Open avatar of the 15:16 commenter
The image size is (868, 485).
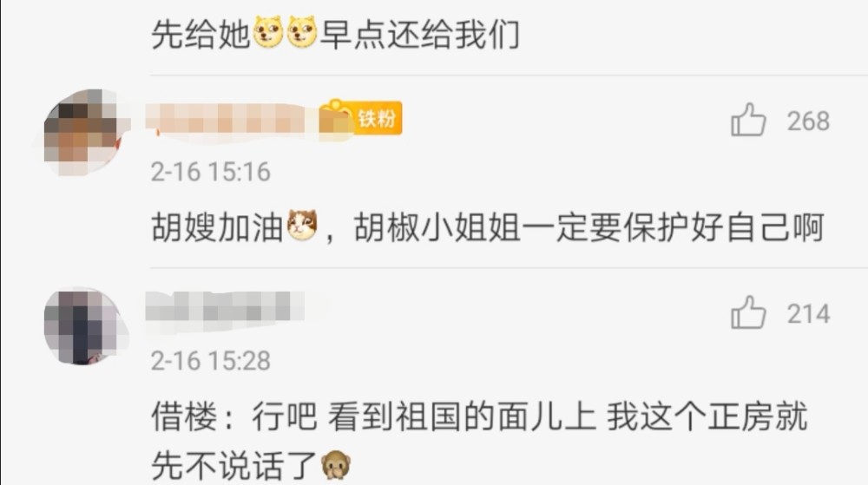click(83, 132)
